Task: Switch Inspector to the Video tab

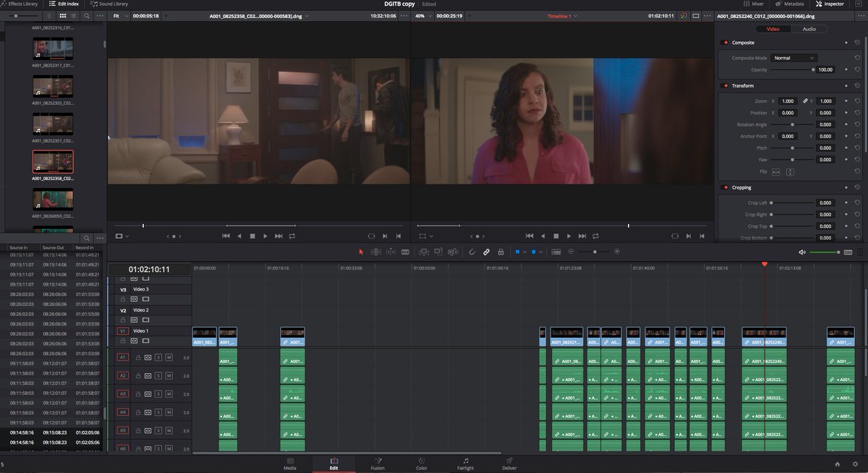Action: (x=773, y=29)
